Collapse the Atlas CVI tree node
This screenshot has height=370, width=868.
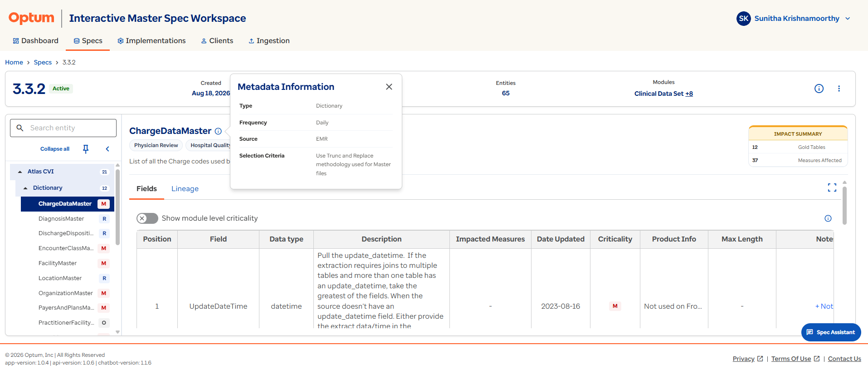coord(20,172)
